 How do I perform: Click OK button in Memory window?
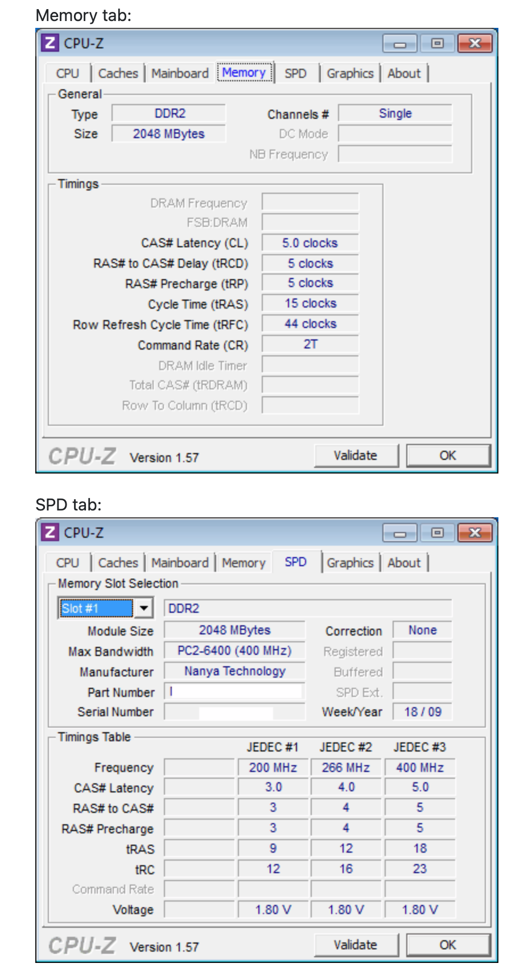(448, 455)
